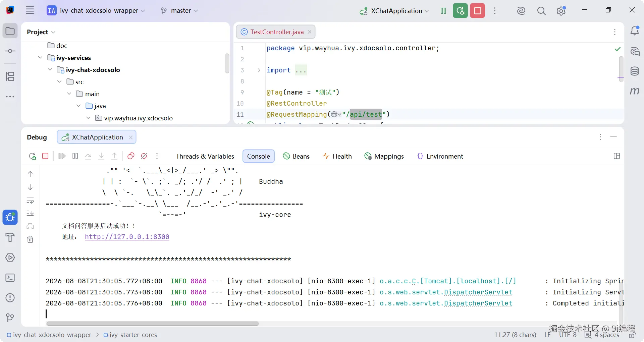Click Step Out in Debug toolbar
Viewport: 644px width, 342px height.
coord(114,156)
